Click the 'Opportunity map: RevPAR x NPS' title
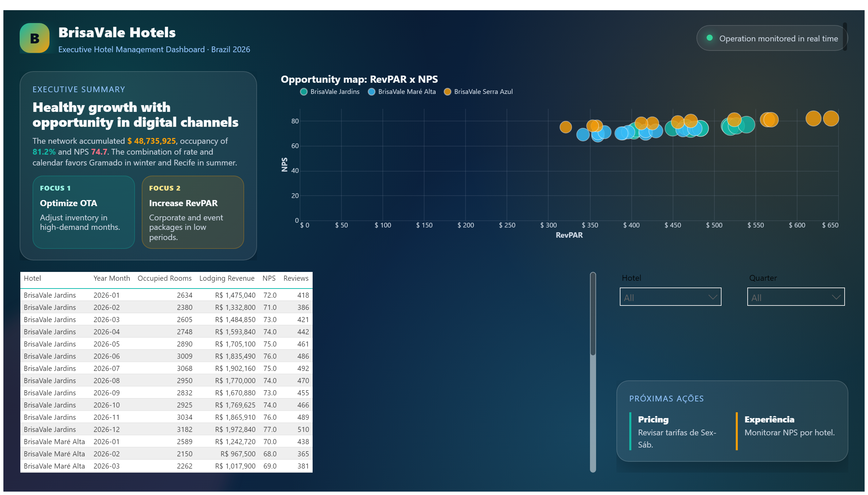Screen dimensions: 868x495 pyautogui.click(x=359, y=79)
